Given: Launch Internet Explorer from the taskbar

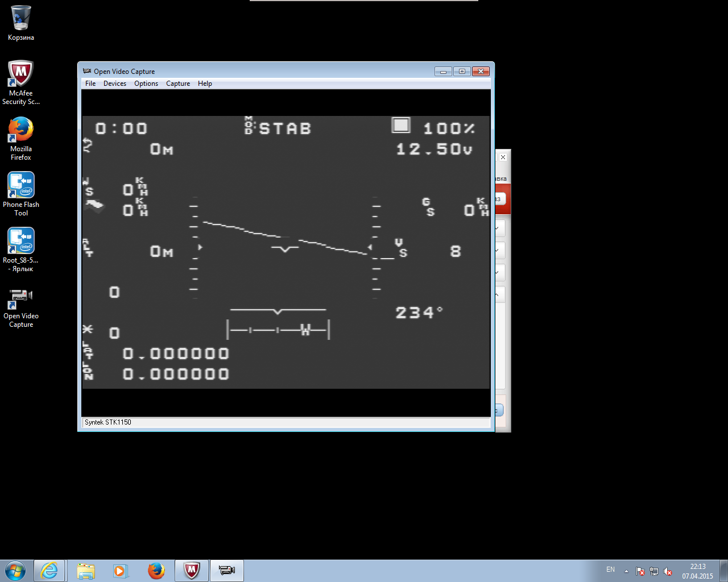Looking at the screenshot, I should [49, 571].
